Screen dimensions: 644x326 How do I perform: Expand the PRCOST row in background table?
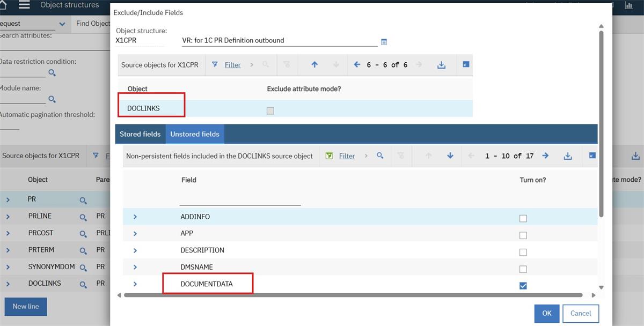pyautogui.click(x=8, y=233)
